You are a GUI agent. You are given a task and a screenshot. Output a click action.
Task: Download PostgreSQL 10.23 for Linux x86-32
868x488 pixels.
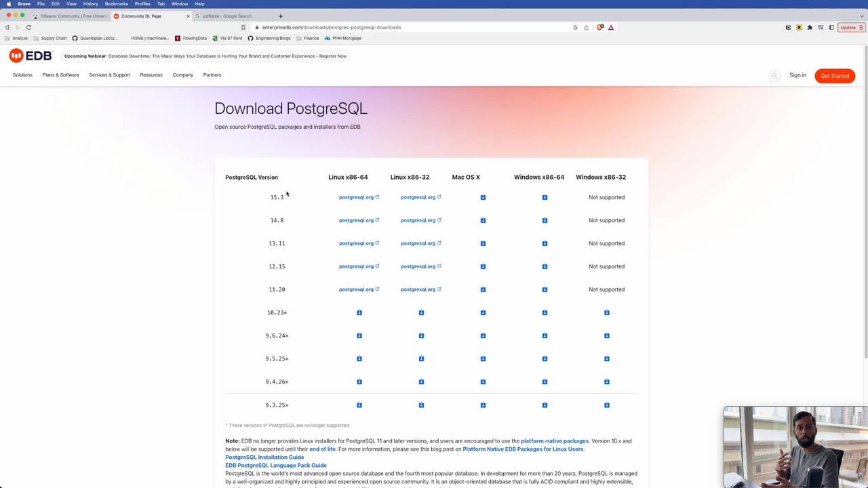(421, 312)
